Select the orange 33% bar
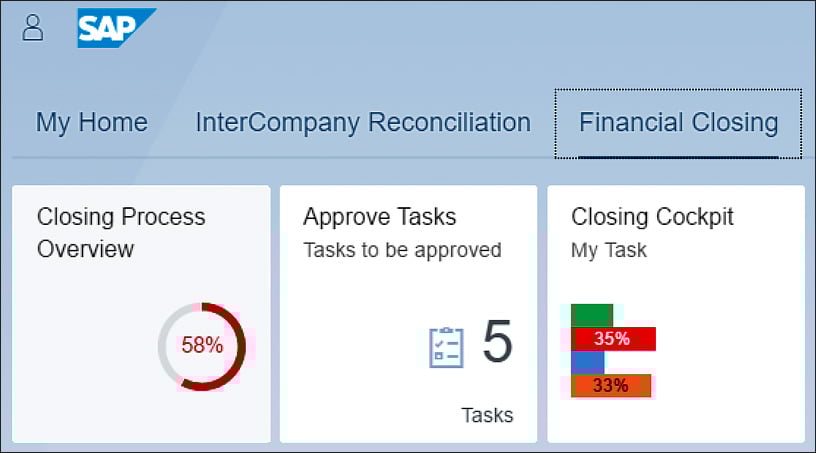Viewport: 816px width, 453px height. 611,386
